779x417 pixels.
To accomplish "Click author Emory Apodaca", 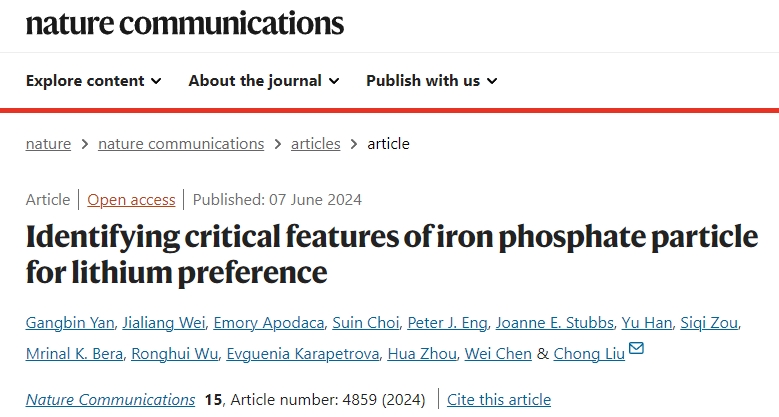I will click(269, 323).
